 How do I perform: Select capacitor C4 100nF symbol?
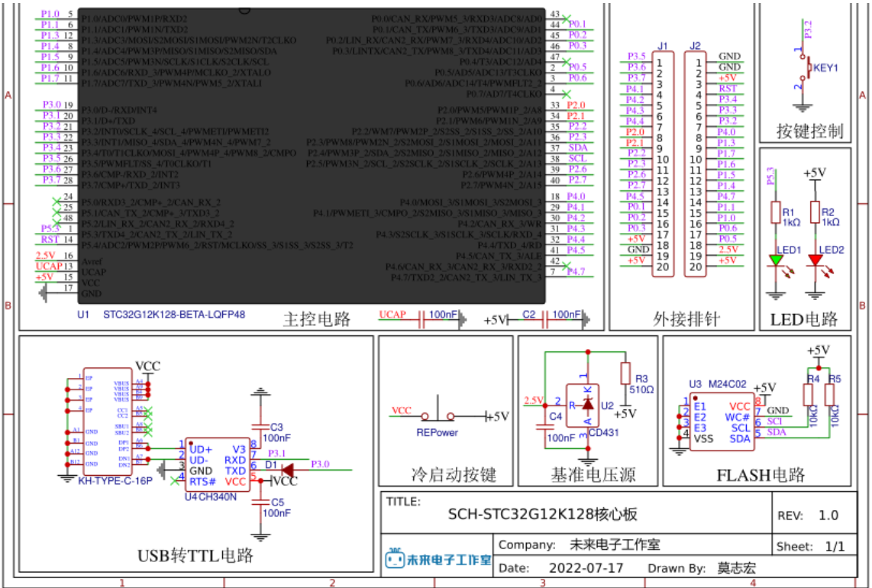545,427
